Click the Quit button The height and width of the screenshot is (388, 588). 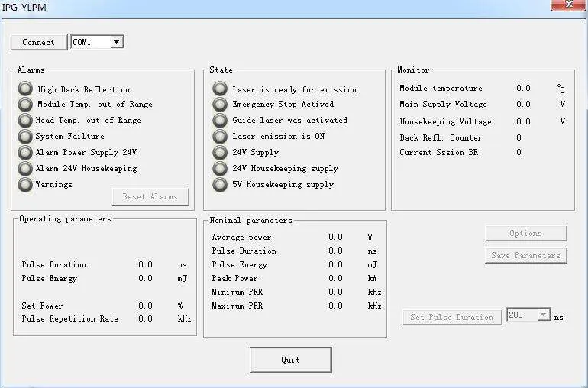(x=291, y=360)
